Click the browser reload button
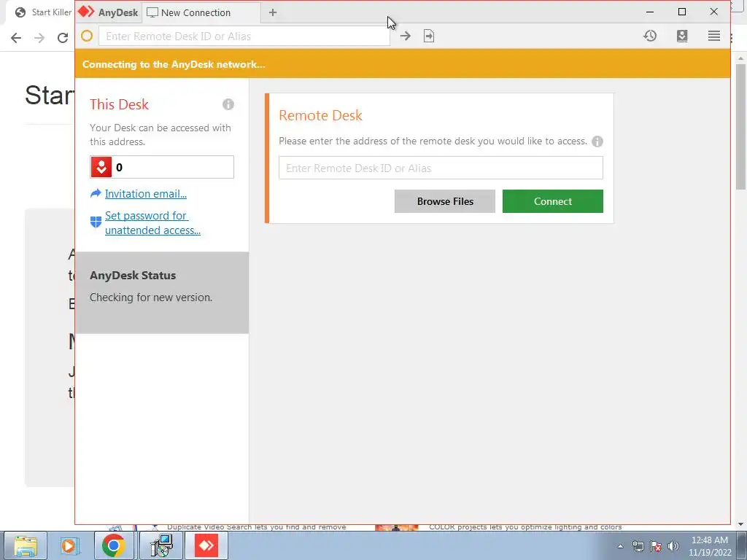Image resolution: width=747 pixels, height=560 pixels. pos(63,38)
